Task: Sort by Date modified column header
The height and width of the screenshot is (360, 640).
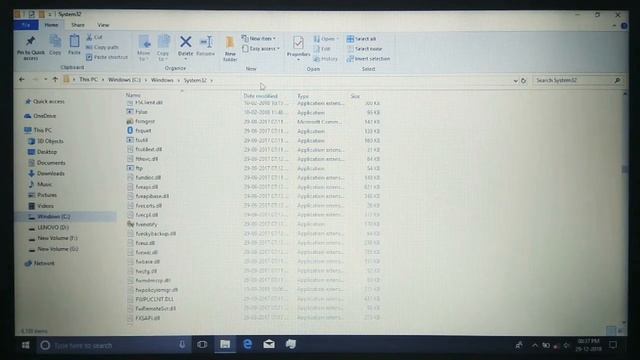Action: pyautogui.click(x=260, y=96)
